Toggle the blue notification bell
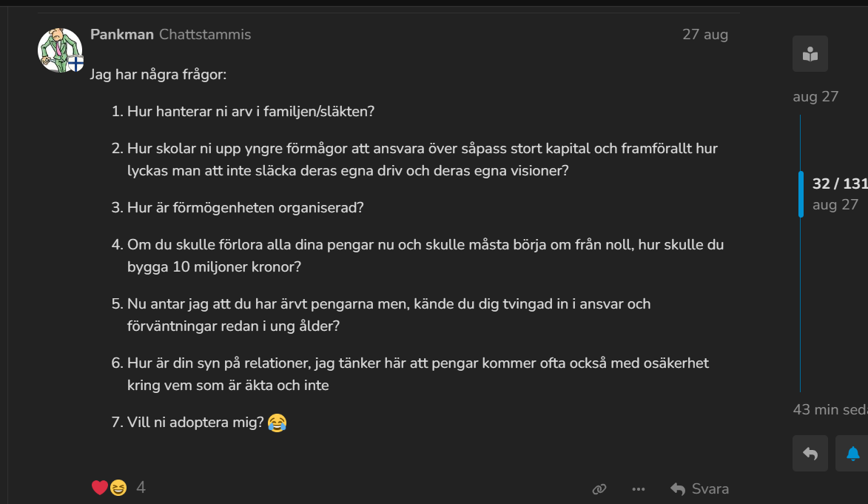This screenshot has width=868, height=504. pyautogui.click(x=852, y=454)
